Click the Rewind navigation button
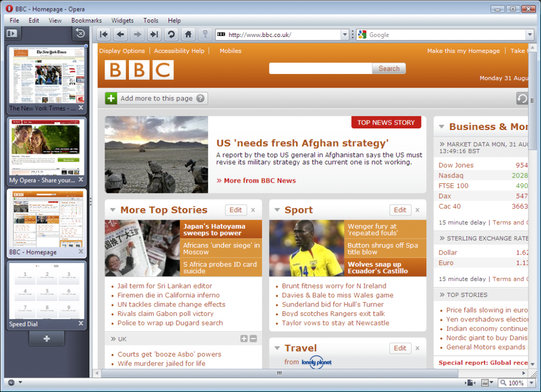 pos(104,34)
